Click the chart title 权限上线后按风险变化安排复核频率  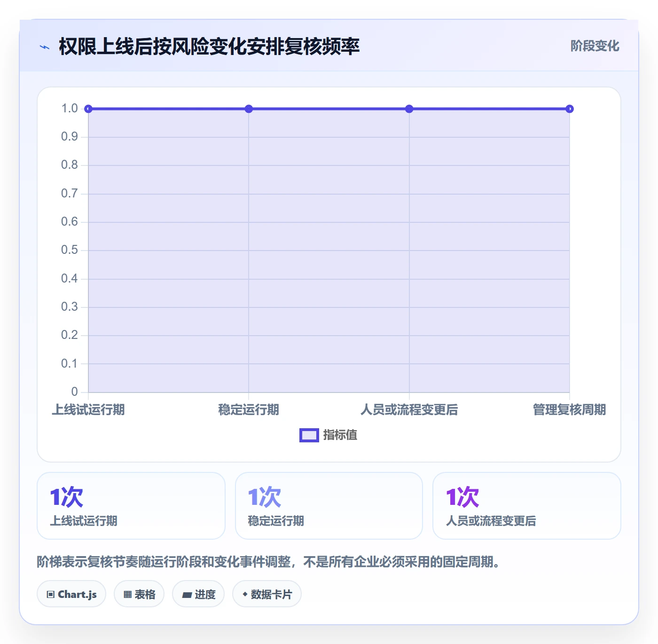click(x=209, y=47)
